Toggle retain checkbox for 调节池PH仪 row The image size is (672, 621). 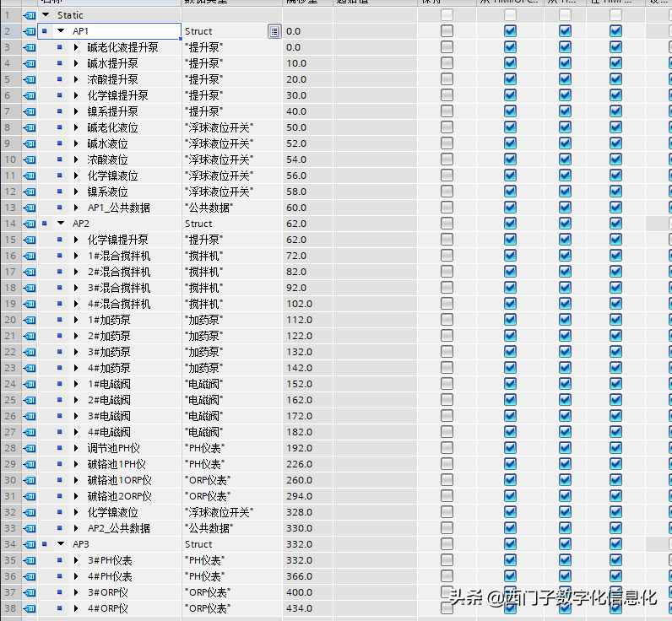[x=447, y=448]
